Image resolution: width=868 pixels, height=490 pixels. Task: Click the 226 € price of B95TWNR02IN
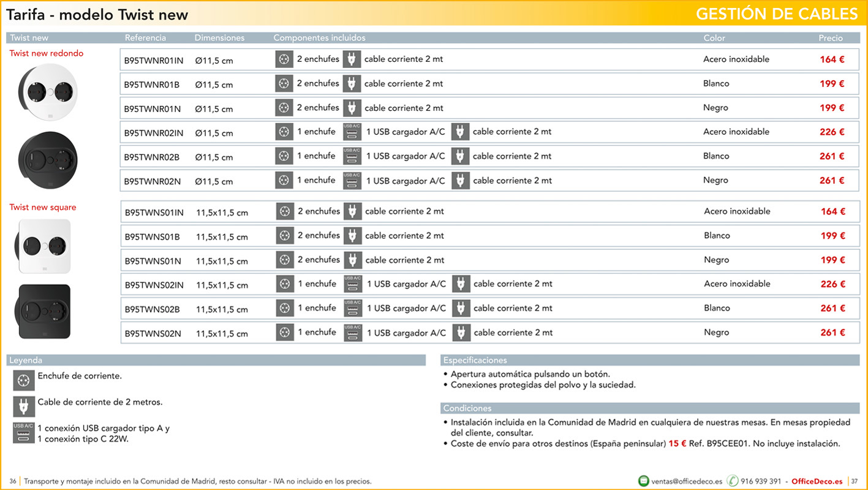(x=832, y=132)
